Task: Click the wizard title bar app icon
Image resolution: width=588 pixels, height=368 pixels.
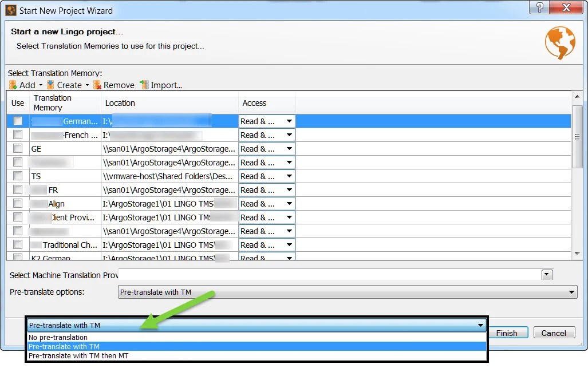Action: point(11,10)
